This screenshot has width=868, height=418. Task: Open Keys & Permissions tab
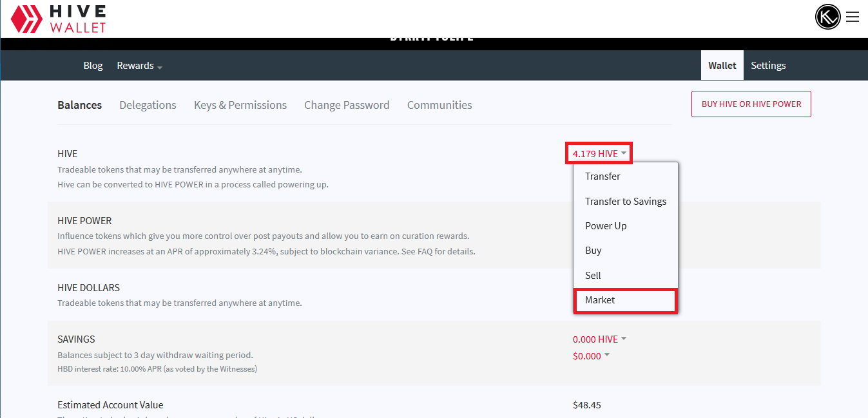coord(240,105)
